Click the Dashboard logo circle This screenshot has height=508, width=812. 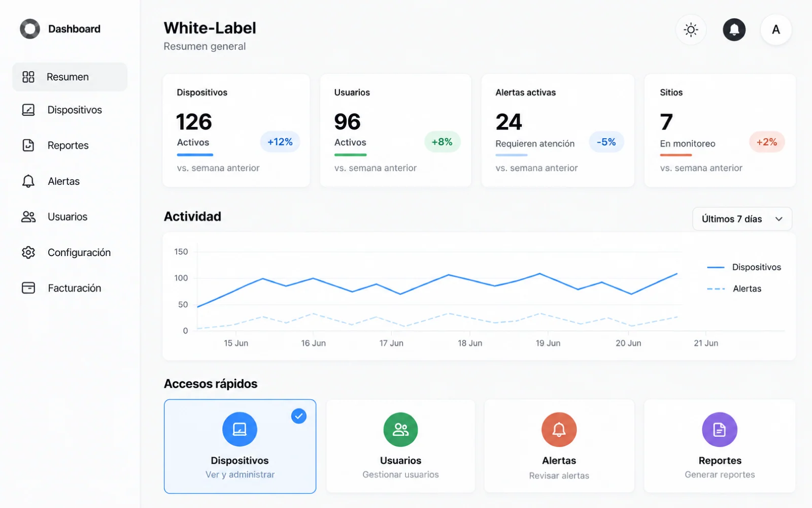tap(30, 29)
